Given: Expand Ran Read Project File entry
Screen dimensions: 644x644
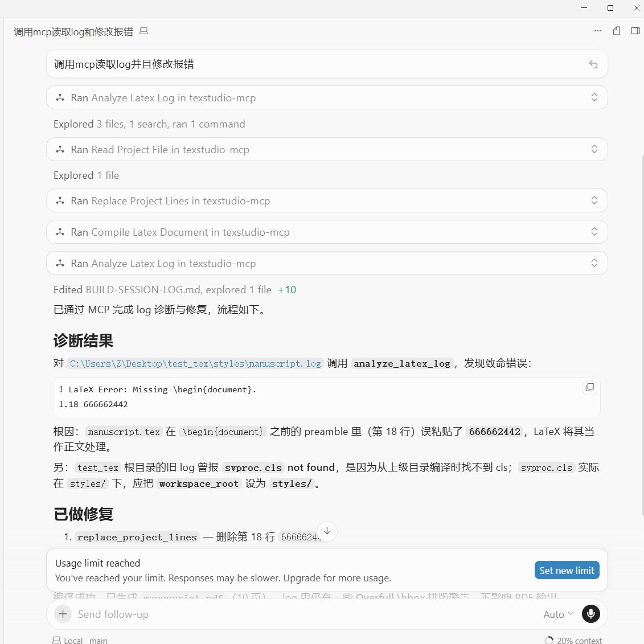Looking at the screenshot, I should (x=594, y=149).
